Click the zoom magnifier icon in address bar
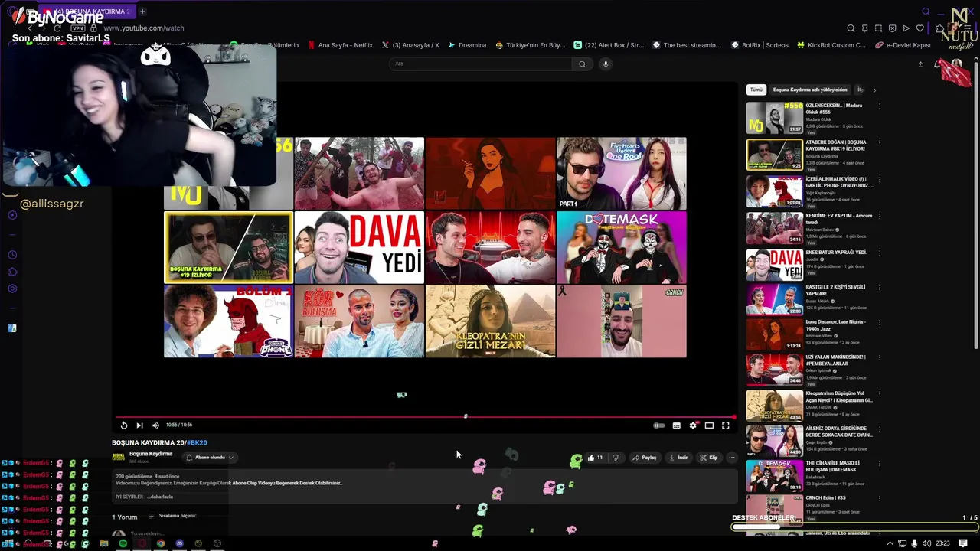 point(851,28)
